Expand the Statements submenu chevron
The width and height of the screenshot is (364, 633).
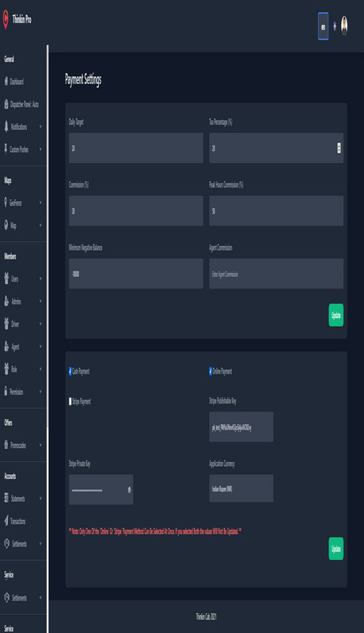(40, 498)
